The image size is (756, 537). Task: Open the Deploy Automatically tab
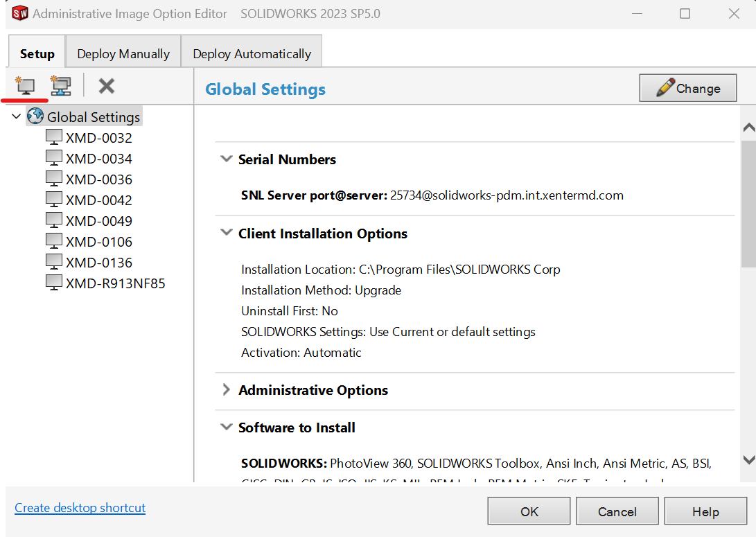252,53
